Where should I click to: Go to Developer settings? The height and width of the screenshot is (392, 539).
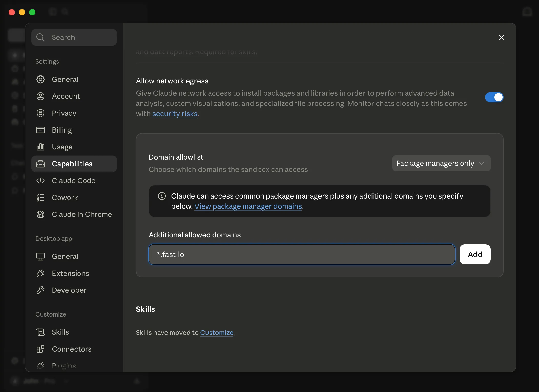(74, 290)
